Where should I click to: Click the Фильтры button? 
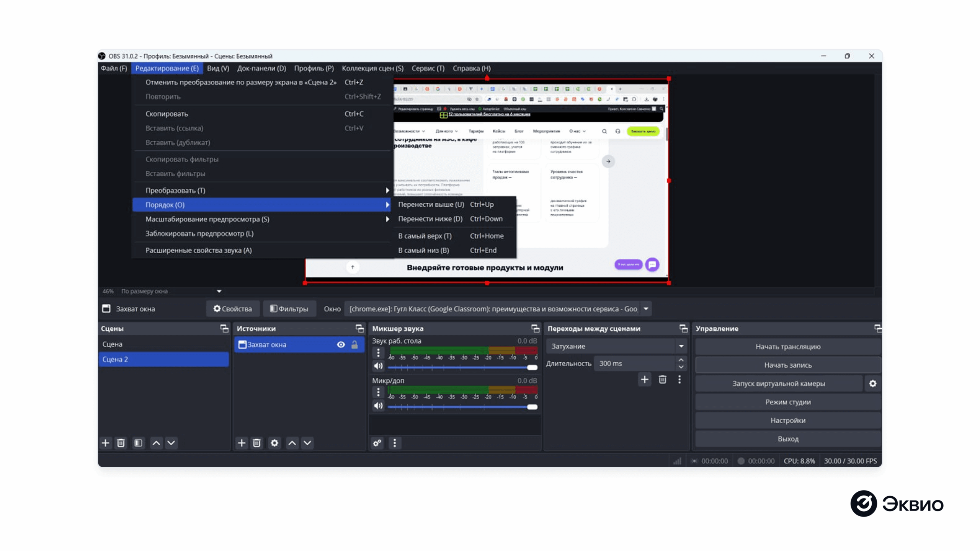coord(289,309)
